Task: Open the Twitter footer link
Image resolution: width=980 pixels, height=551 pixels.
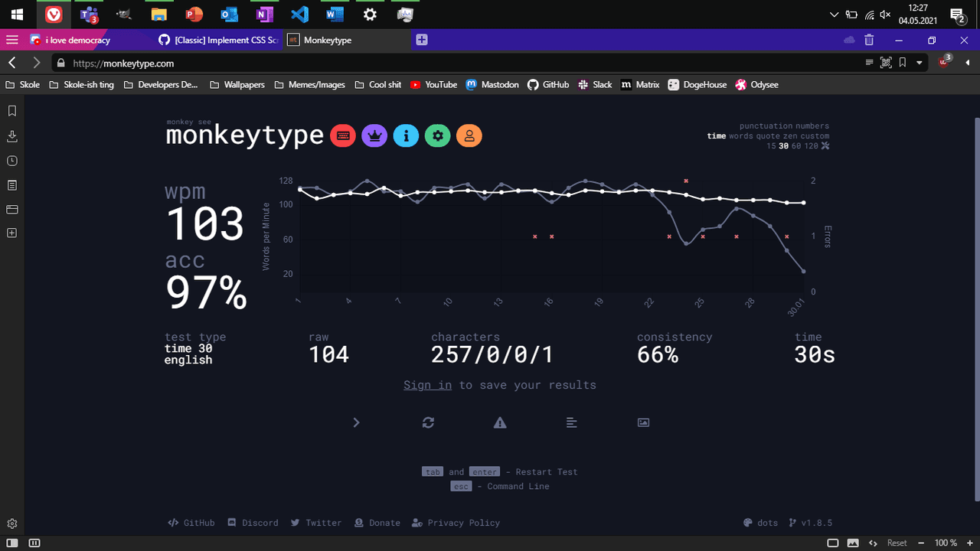Action: pyautogui.click(x=316, y=523)
